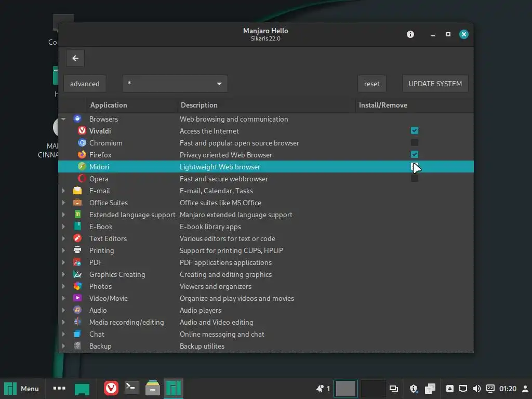Click the Backup category icon
Screen dimensions: 532x399
point(77,345)
